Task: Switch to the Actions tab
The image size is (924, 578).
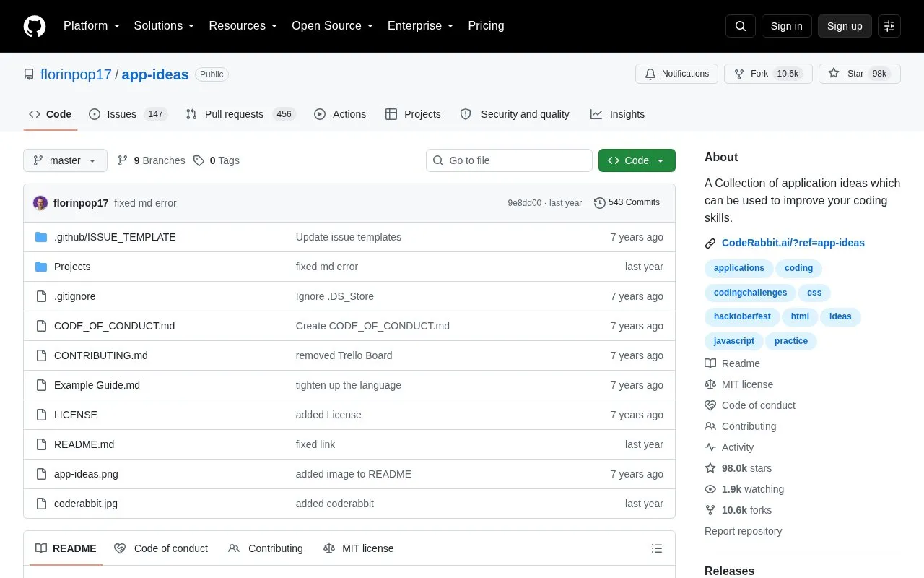Action: (340, 114)
